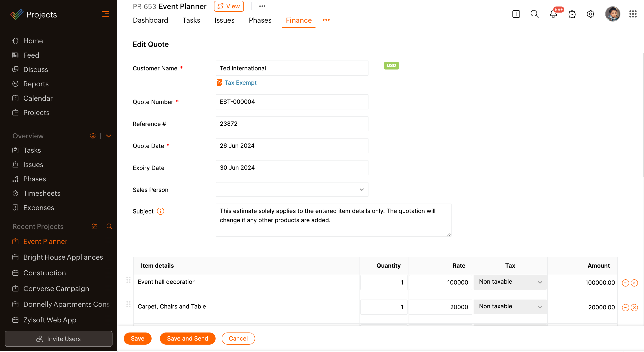644x352 pixels.
Task: Click the Save and Send button
Action: 187,338
